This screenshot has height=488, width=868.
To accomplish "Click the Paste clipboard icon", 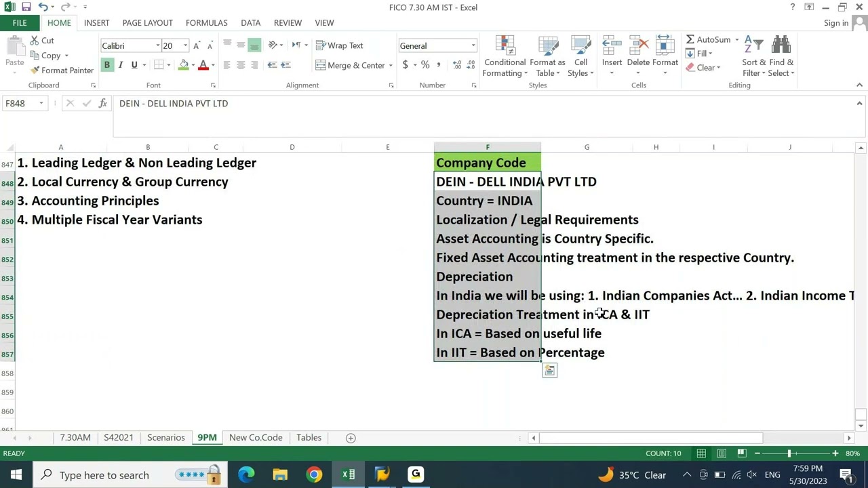I will (14, 49).
